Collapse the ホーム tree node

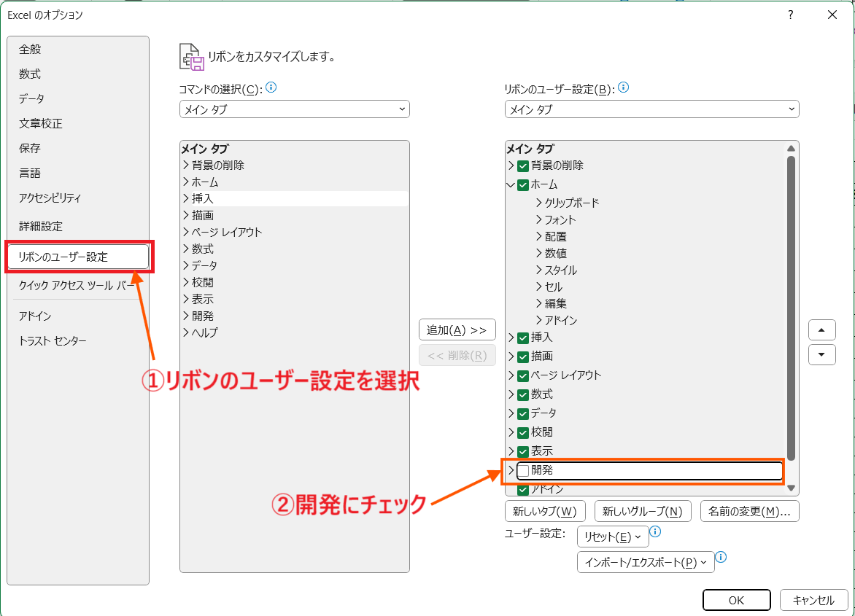(x=511, y=185)
